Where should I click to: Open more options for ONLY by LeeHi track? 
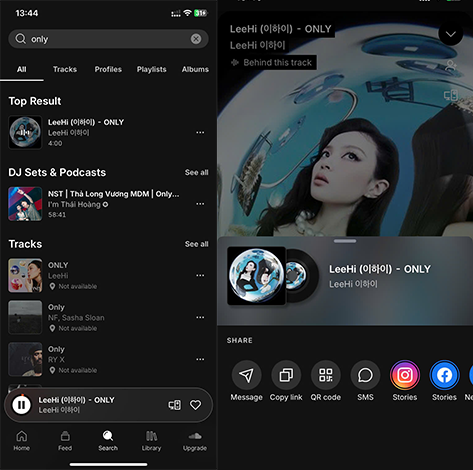(200, 275)
